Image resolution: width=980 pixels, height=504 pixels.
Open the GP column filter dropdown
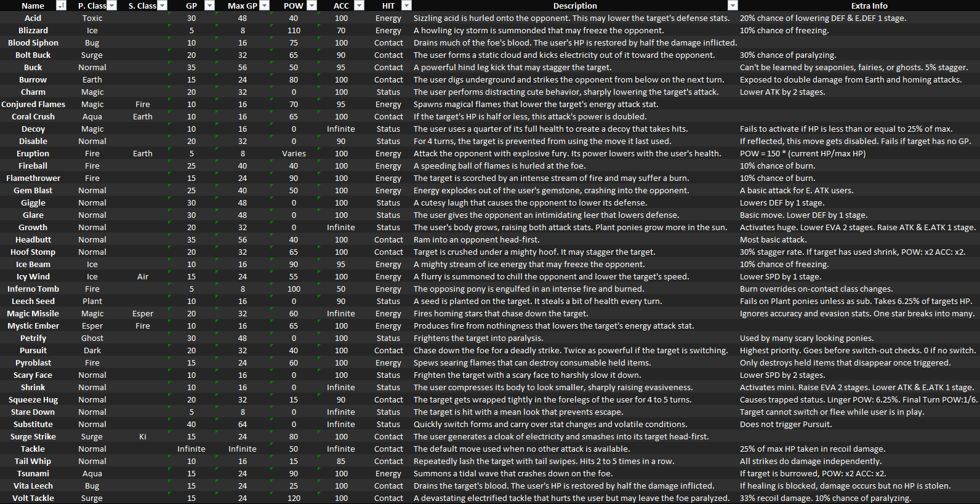click(x=209, y=6)
